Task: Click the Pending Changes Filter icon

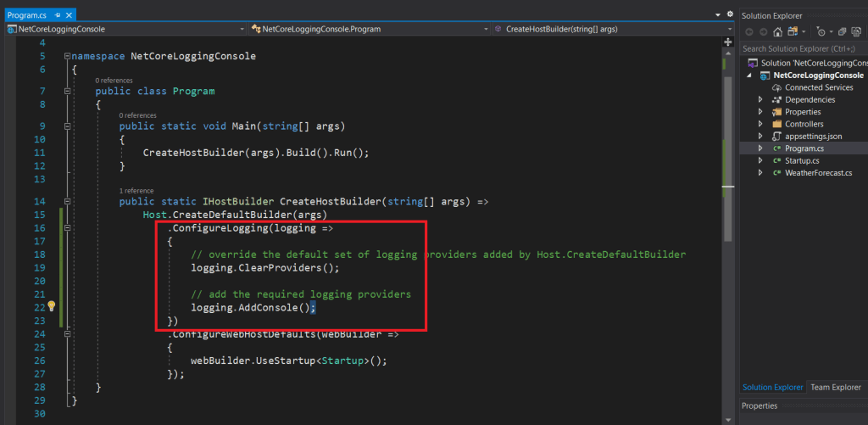Action: pos(822,32)
